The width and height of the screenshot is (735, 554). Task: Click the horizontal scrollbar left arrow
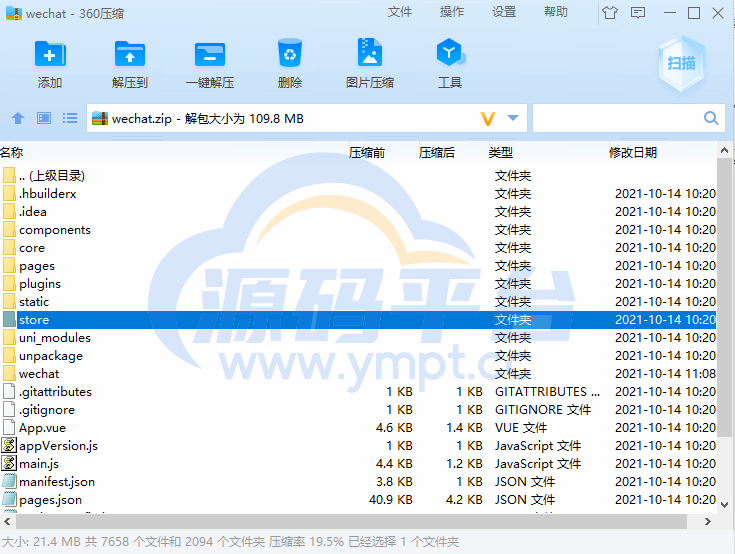[7, 521]
